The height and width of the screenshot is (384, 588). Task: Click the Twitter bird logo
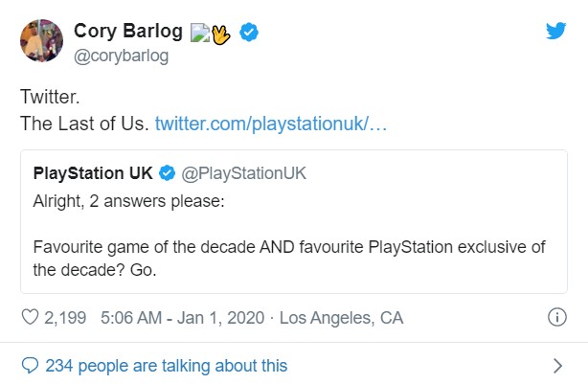click(556, 31)
